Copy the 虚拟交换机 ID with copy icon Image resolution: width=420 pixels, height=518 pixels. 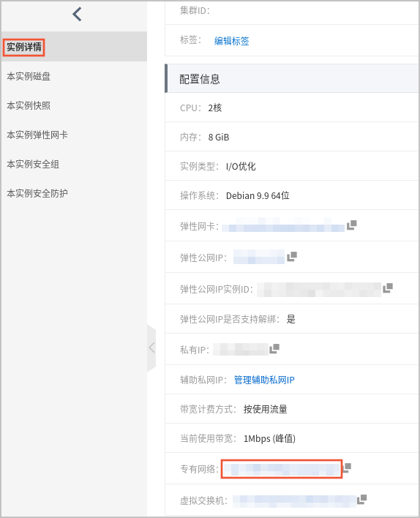(x=362, y=500)
